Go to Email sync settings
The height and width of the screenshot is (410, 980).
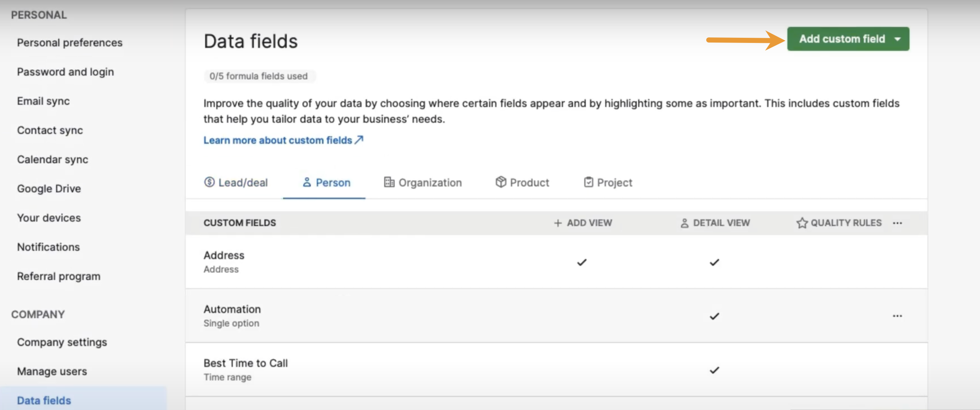[x=43, y=101]
